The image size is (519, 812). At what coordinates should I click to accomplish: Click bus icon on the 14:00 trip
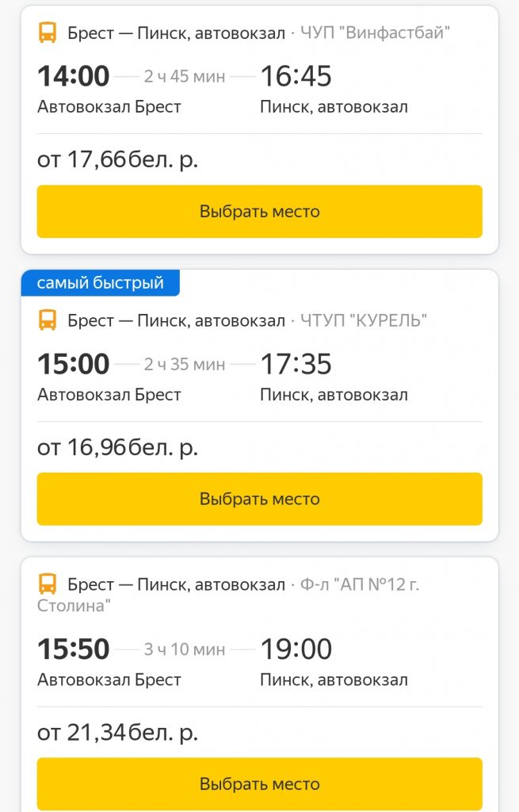pos(48,33)
